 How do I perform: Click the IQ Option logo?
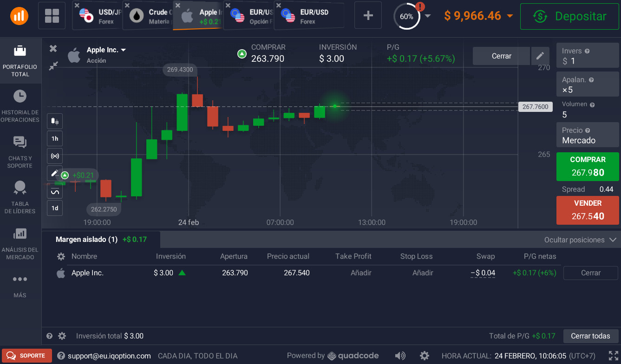[19, 16]
